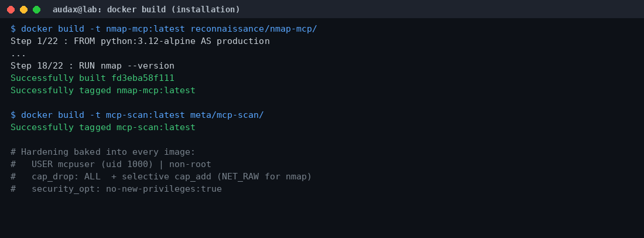Click the 'Step 18/22 : RUN nmap --version' line
The height and width of the screenshot is (238, 644).
[93, 66]
